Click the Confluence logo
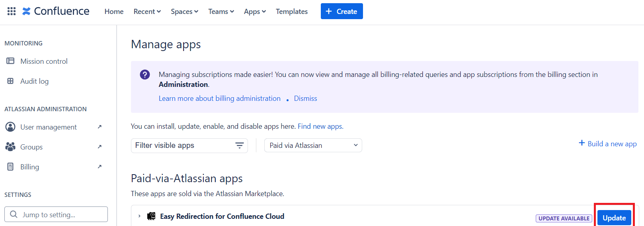This screenshot has width=644, height=226. coord(56,11)
